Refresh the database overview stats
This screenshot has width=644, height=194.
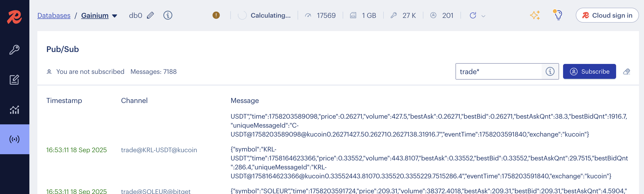473,15
